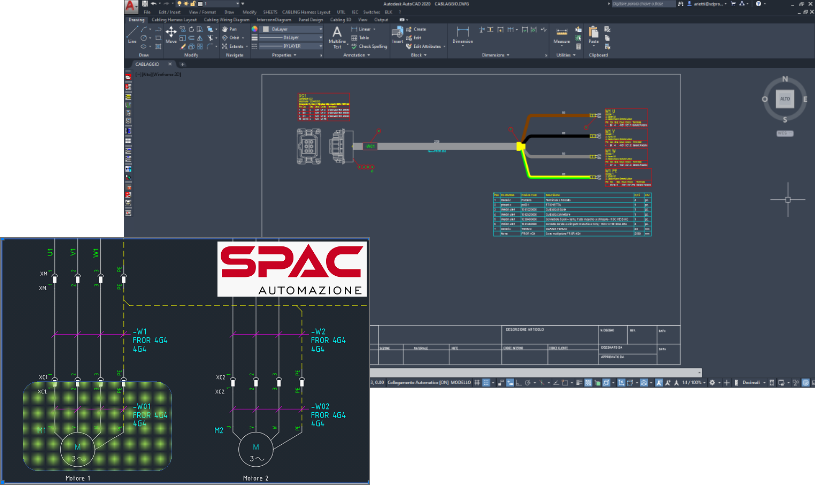Click Create block

pos(416,29)
